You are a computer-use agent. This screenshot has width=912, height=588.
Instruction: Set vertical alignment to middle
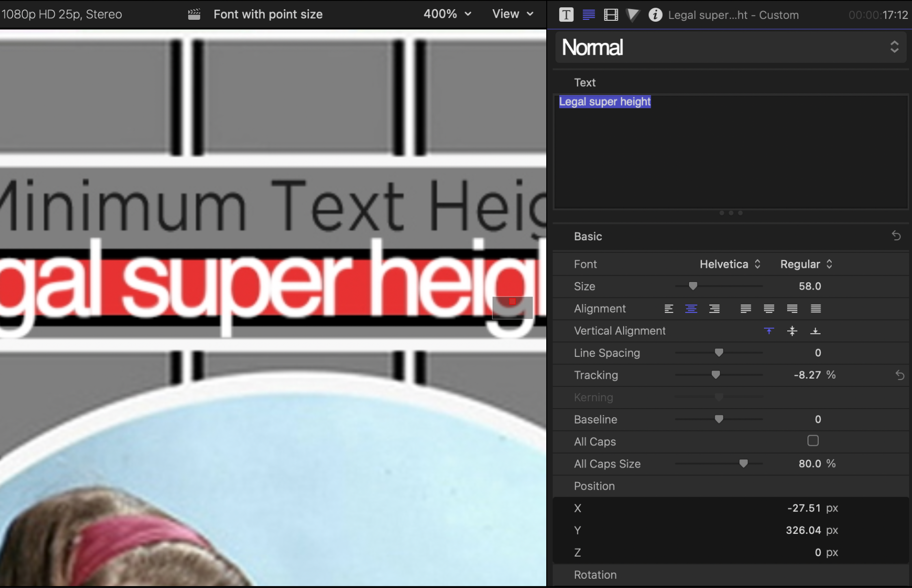coord(792,331)
